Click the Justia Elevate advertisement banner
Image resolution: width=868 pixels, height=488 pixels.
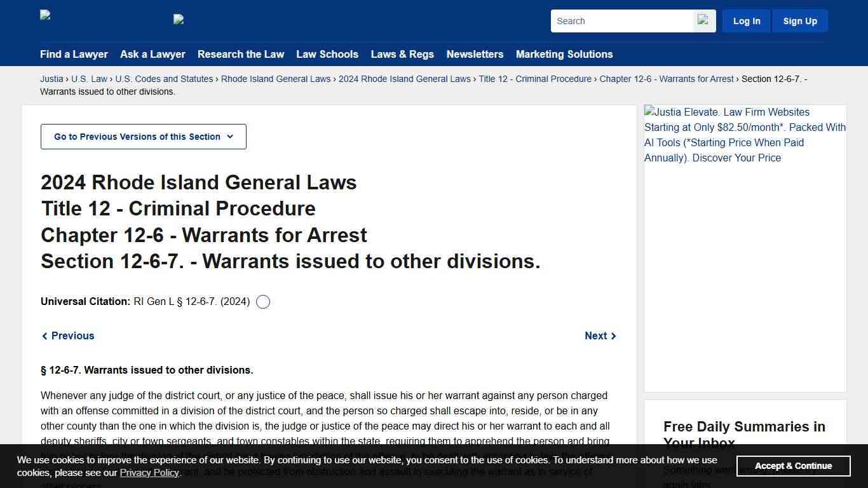744,135
